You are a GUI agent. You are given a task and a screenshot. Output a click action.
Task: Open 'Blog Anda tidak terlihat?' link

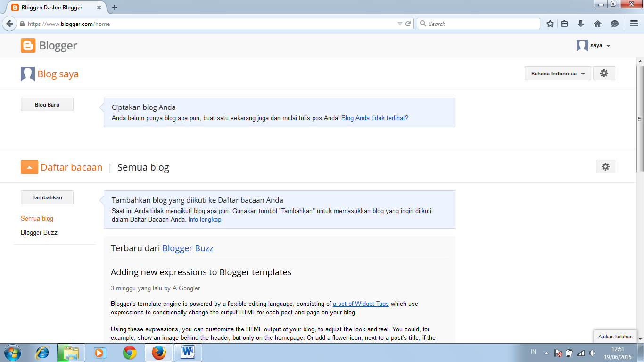[375, 118]
